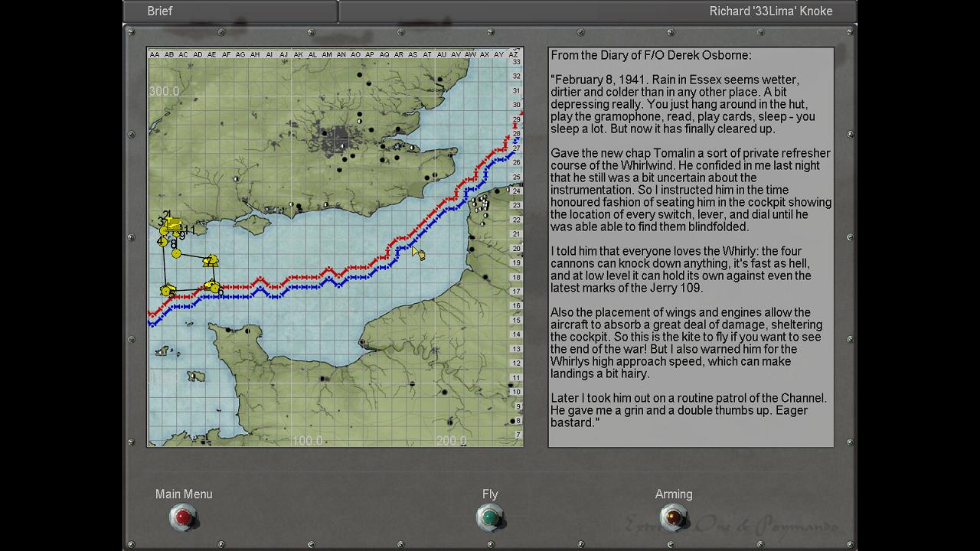The height and width of the screenshot is (551, 980).
Task: Hit the green Fly round button
Action: [490, 518]
